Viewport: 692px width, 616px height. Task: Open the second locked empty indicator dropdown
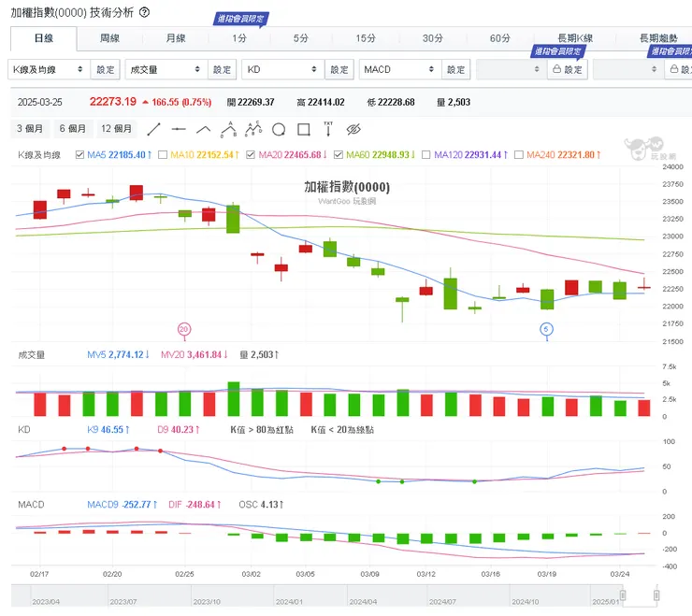click(x=628, y=69)
